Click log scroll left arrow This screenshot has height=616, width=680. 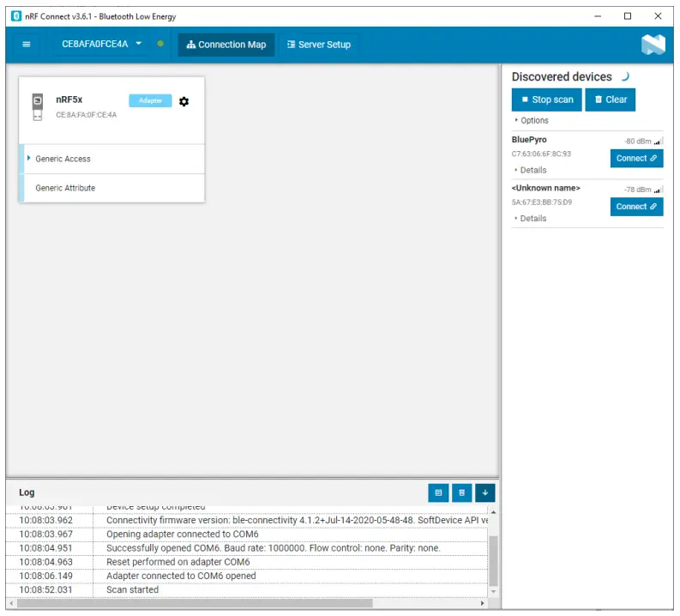(x=11, y=603)
